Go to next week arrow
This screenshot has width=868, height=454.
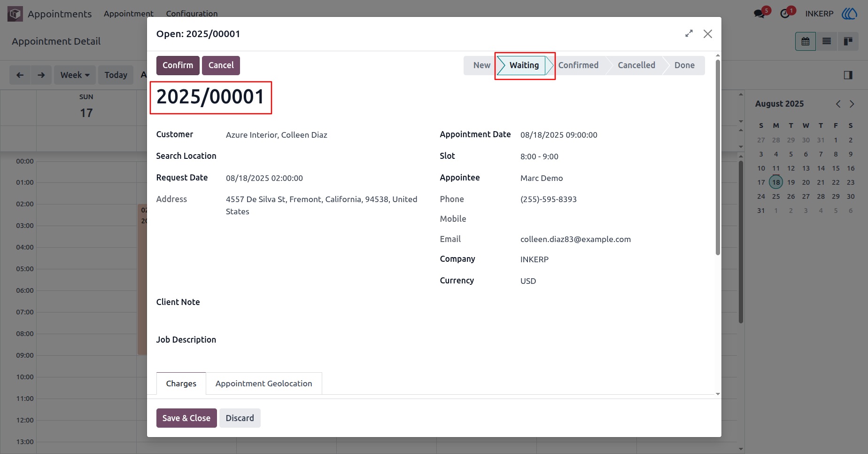coord(41,75)
